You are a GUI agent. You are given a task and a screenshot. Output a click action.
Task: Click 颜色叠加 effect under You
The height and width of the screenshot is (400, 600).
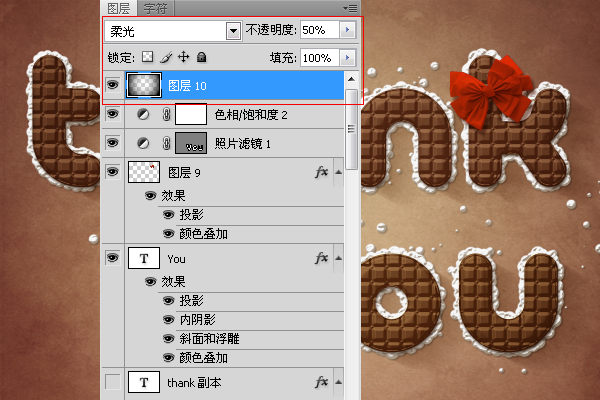point(204,358)
